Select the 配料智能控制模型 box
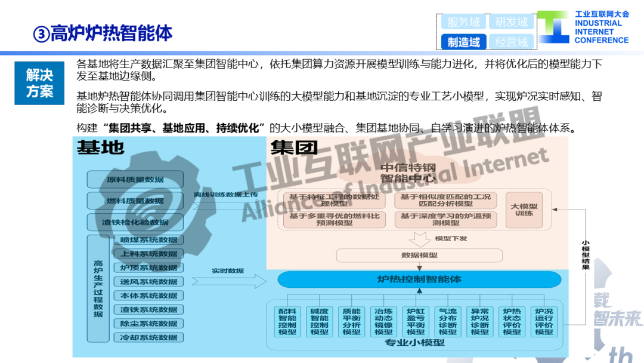This screenshot has height=363, width=644. [287, 322]
